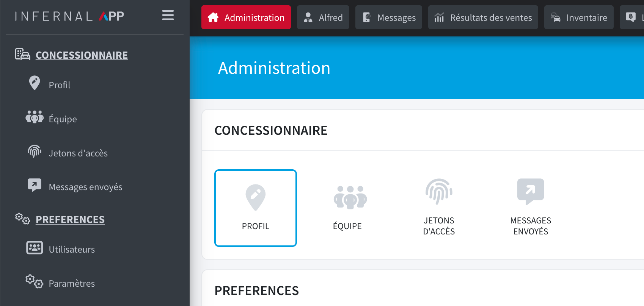Click the PROFIL card label
Screen dimensions: 644x306
[256, 226]
